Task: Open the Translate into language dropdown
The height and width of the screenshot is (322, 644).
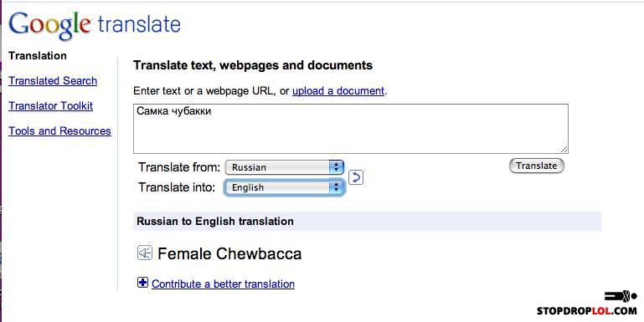Action: coord(284,187)
